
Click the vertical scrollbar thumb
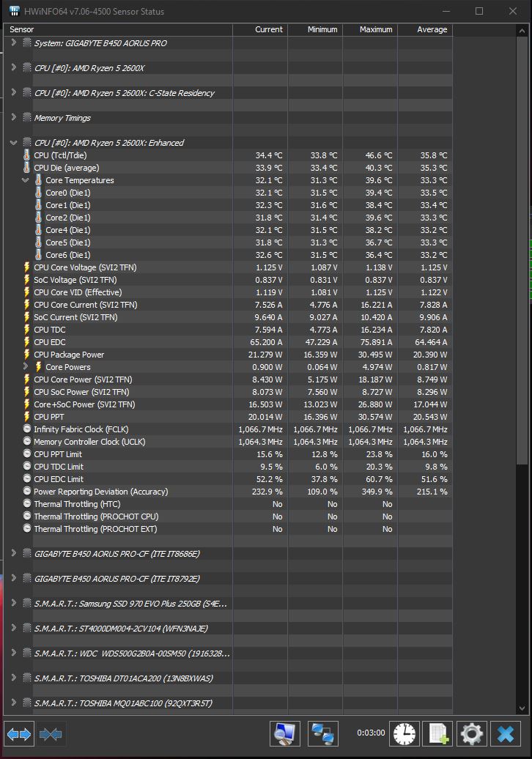[522, 251]
